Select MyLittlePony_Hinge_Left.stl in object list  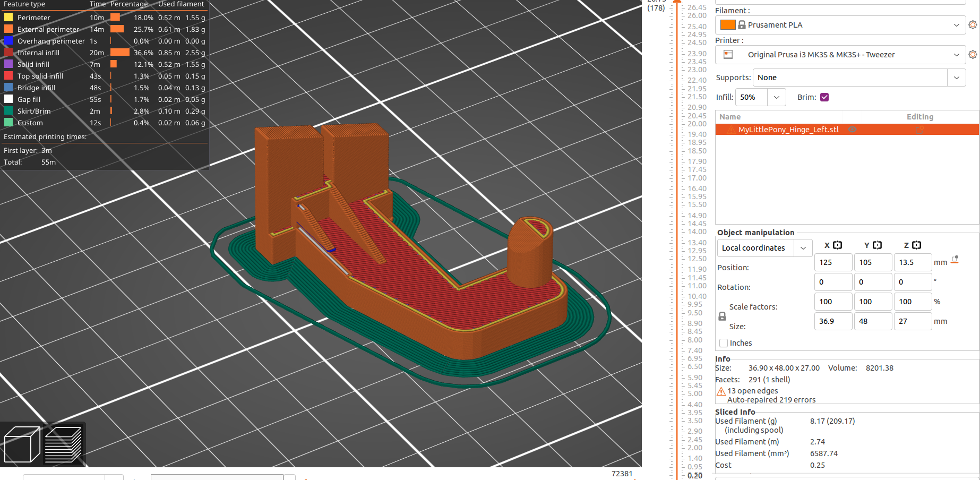pyautogui.click(x=847, y=130)
